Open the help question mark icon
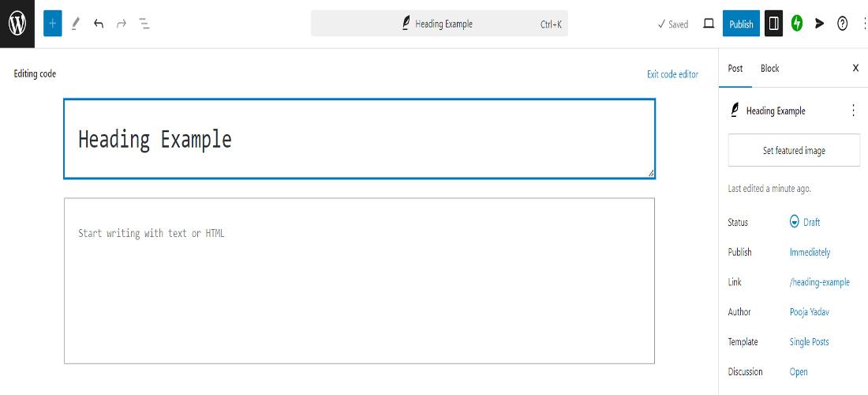Screen dimensions: 868x395 pyautogui.click(x=842, y=24)
